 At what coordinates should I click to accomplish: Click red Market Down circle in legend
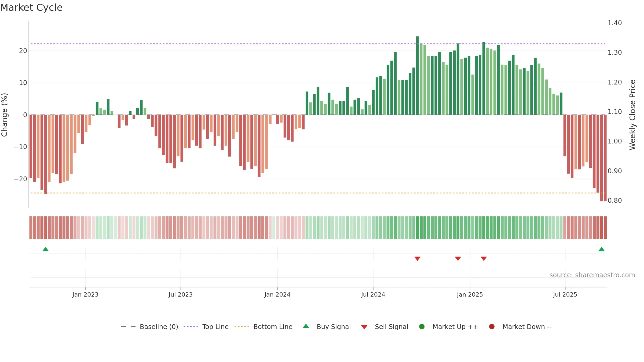click(492, 327)
